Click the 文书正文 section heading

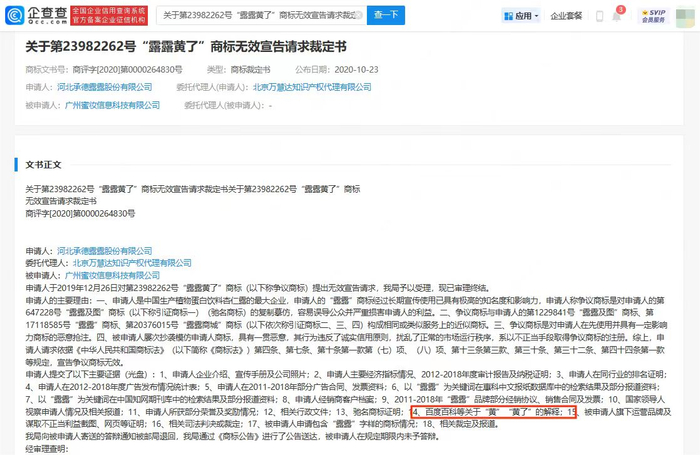[43, 165]
